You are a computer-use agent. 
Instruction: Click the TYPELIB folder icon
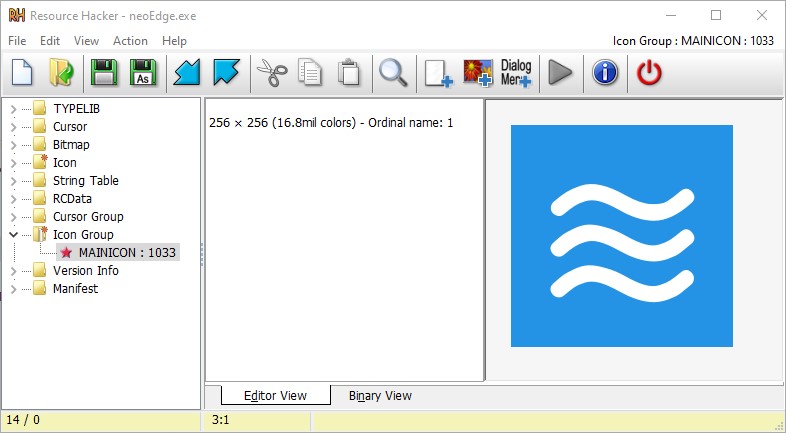(x=40, y=108)
